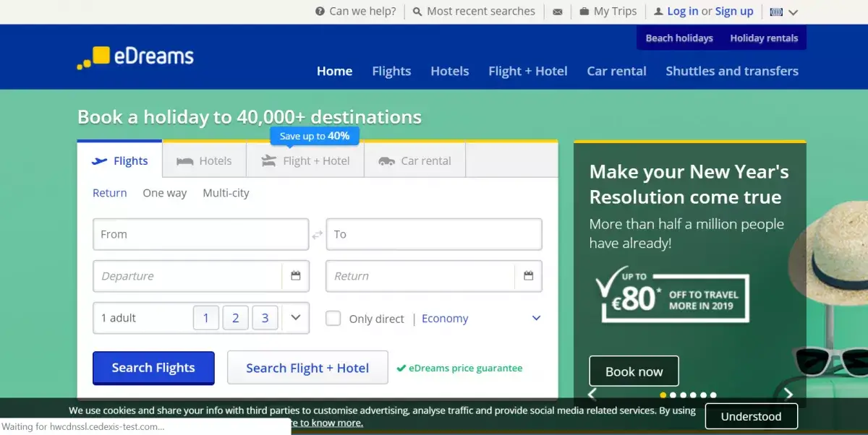Accept cookies with the Understood button

click(x=752, y=416)
